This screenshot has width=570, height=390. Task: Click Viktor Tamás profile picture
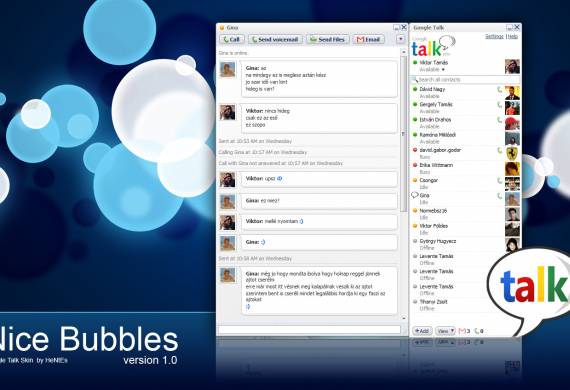(512, 67)
